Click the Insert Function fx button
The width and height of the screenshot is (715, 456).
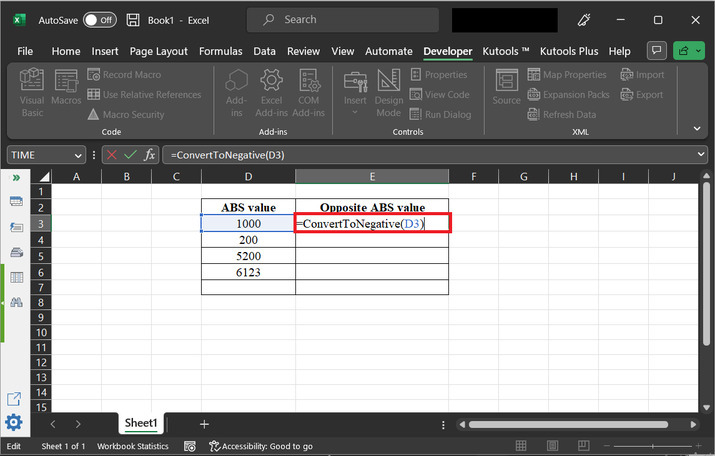(x=149, y=155)
